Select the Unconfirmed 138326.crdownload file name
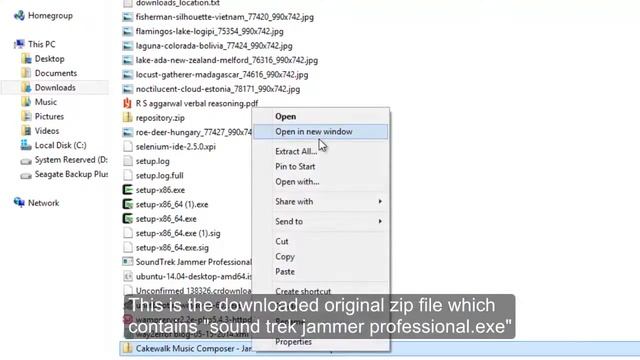 pyautogui.click(x=194, y=291)
